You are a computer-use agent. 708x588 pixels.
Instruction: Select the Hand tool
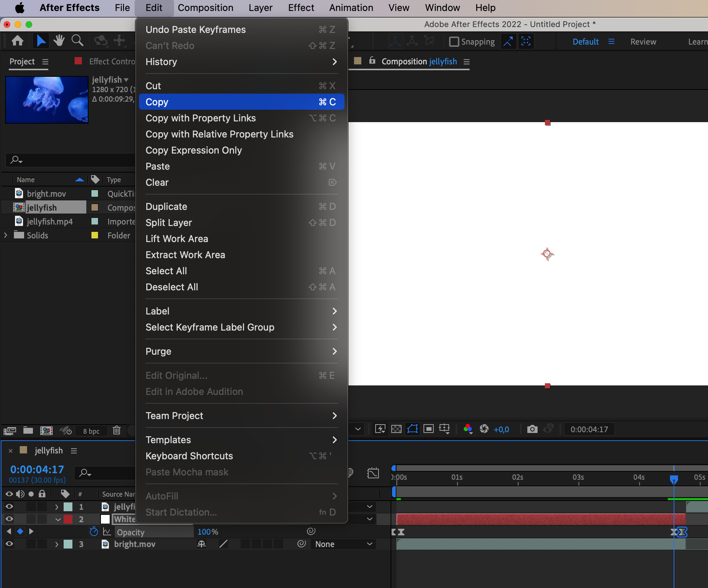[x=59, y=41]
